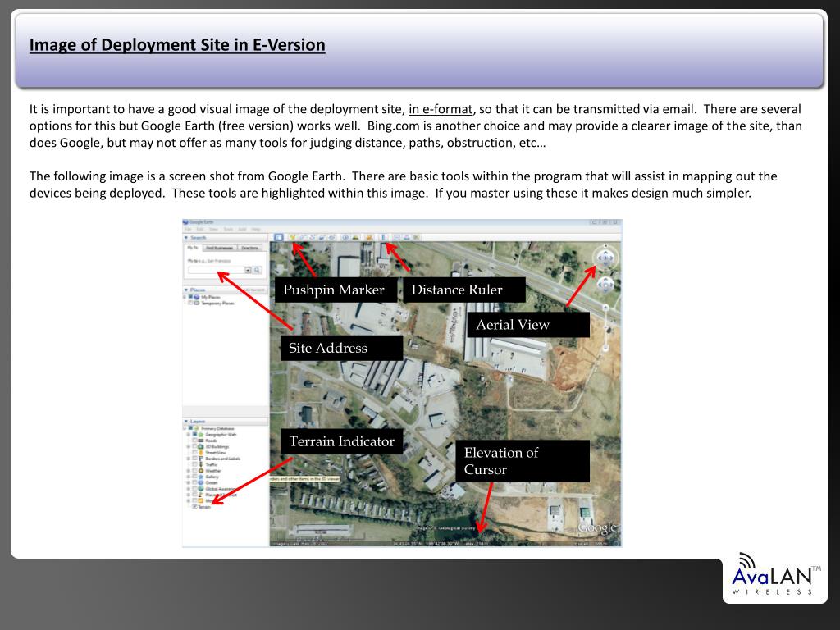Click the Record a Tour toolbar icon
Image resolution: width=840 pixels, height=630 pixels.
[331, 237]
